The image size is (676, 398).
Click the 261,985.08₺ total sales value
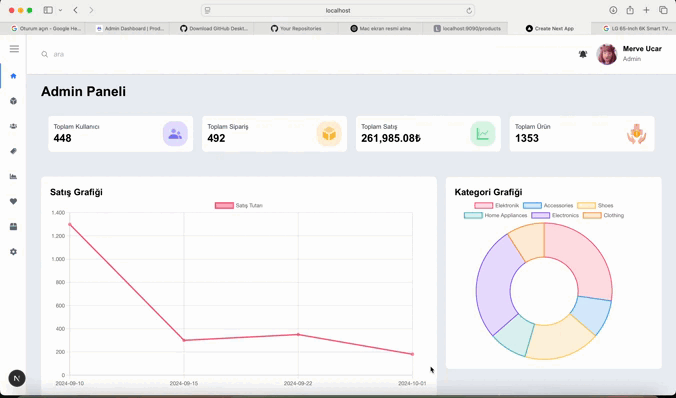(391, 138)
